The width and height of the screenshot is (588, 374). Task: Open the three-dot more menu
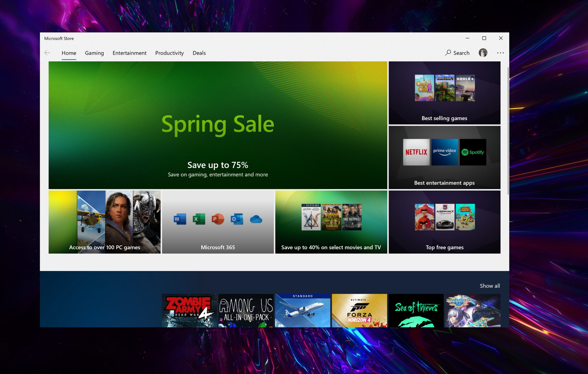(500, 53)
